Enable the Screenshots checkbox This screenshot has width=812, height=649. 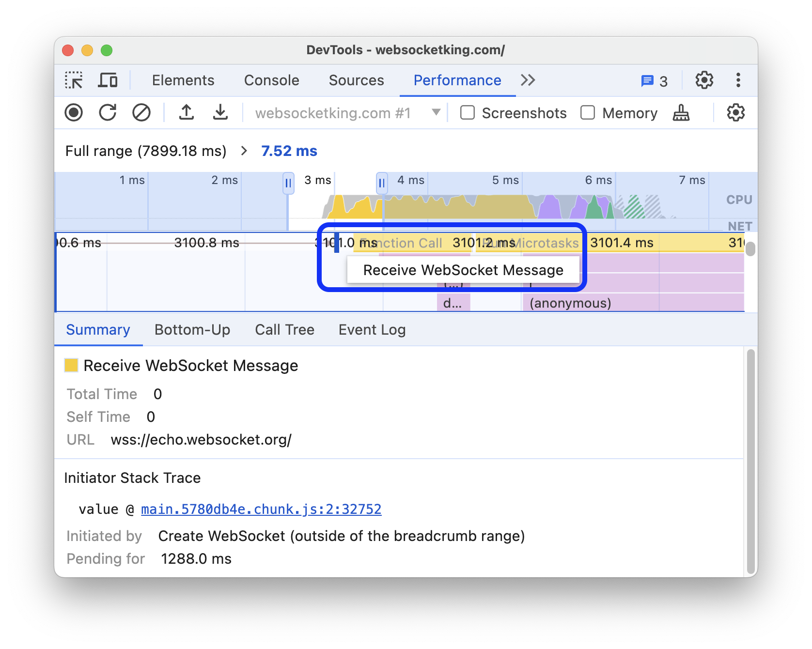pos(467,112)
